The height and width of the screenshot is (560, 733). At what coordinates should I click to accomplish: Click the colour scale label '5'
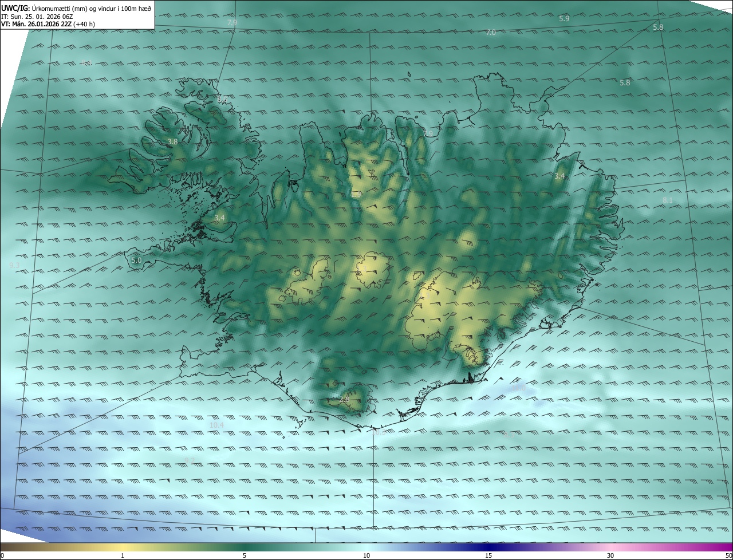[x=245, y=555]
